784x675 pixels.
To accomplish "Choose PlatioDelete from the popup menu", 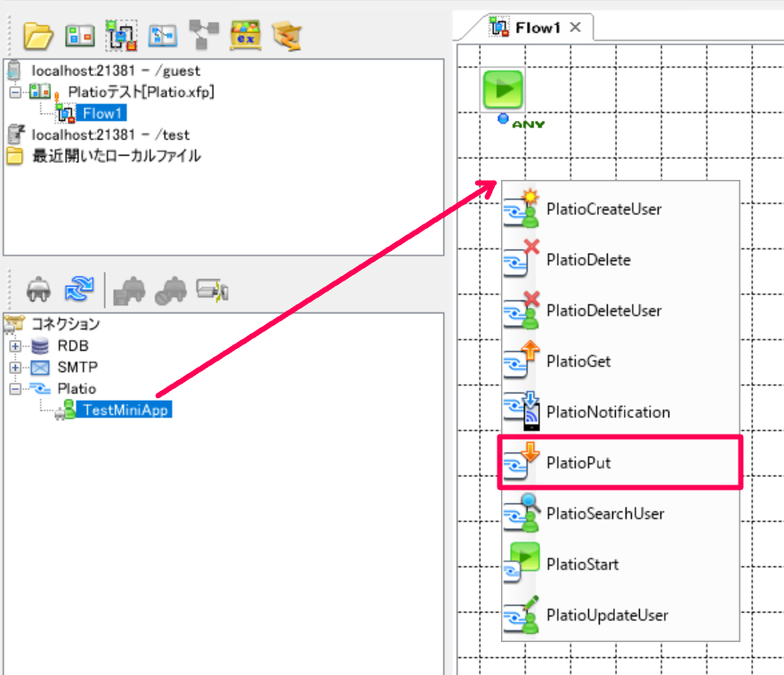I will tap(620, 259).
